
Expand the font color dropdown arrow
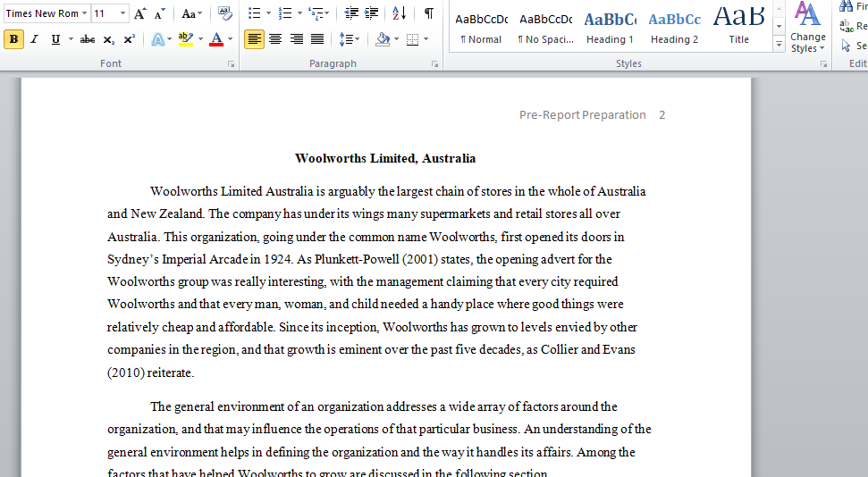pos(231,39)
